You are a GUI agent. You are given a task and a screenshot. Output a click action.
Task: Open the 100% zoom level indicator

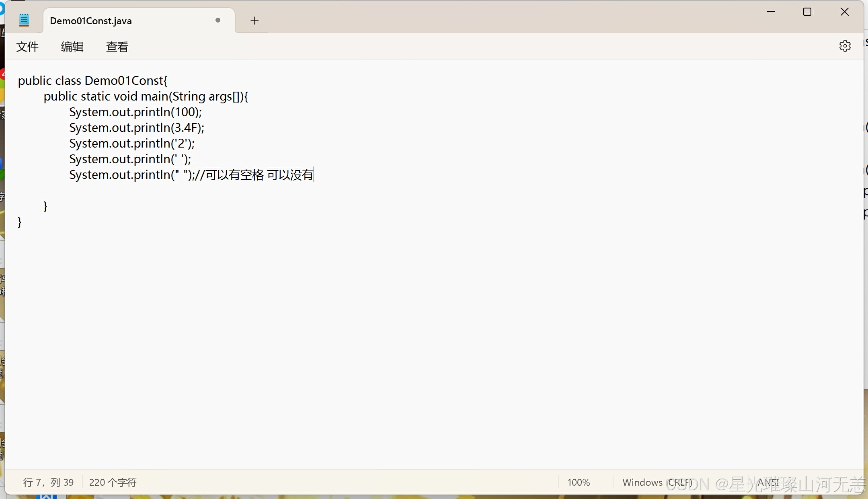(x=578, y=482)
